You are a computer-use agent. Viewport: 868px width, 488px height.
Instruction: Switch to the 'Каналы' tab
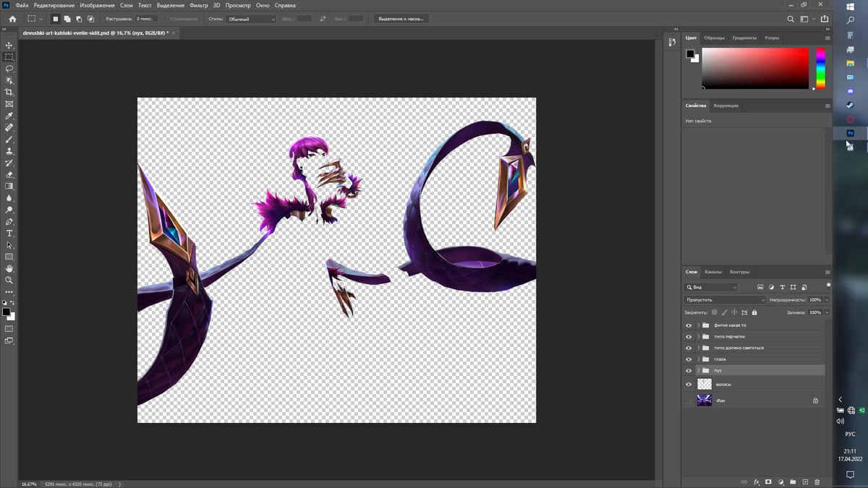tap(712, 272)
